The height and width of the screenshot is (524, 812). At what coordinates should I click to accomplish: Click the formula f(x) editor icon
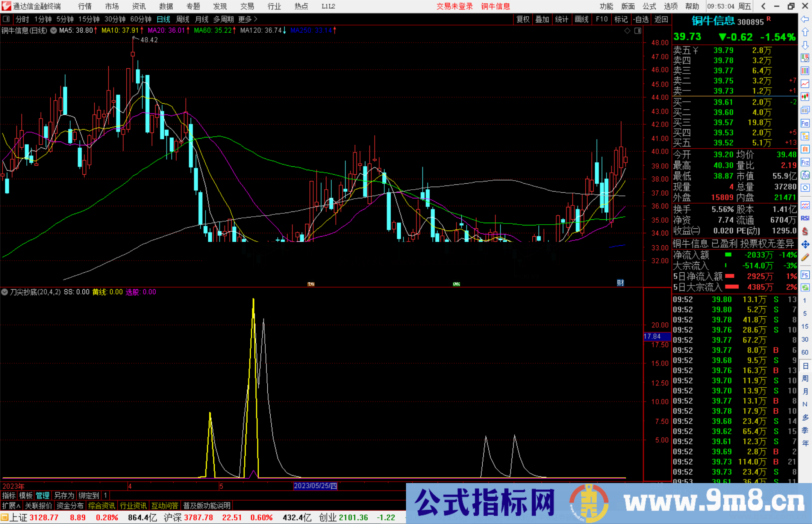pos(805,175)
